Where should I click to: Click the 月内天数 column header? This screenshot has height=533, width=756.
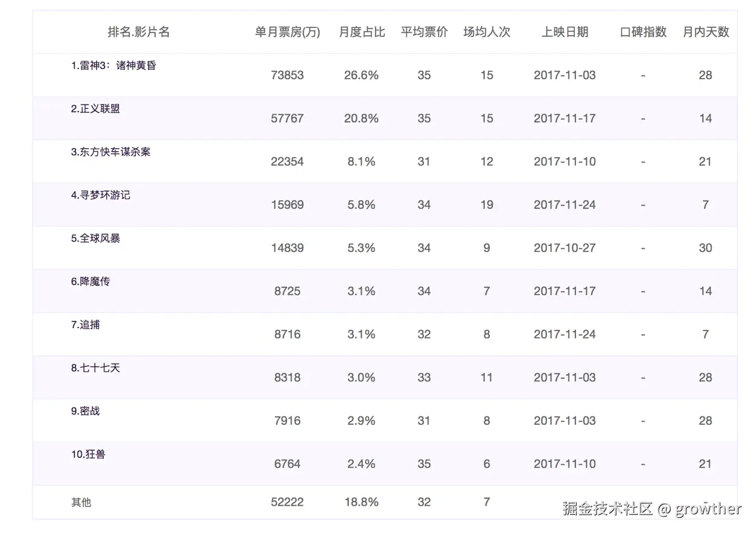click(x=706, y=32)
